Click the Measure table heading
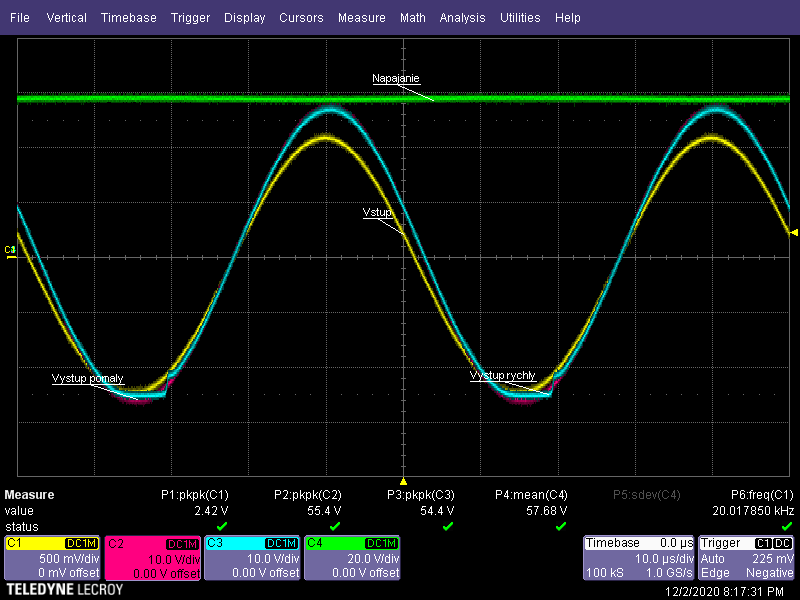 (x=29, y=495)
